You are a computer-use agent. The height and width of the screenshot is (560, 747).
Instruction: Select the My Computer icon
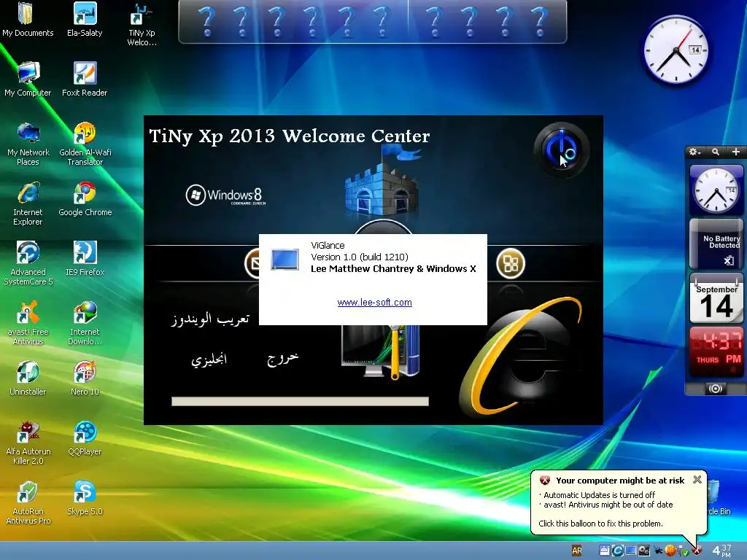click(28, 79)
